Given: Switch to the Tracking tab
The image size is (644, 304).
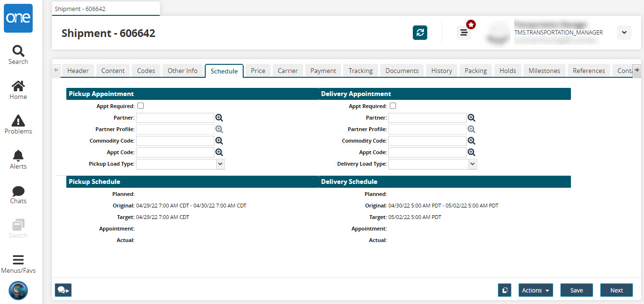Looking at the screenshot, I should tap(360, 71).
